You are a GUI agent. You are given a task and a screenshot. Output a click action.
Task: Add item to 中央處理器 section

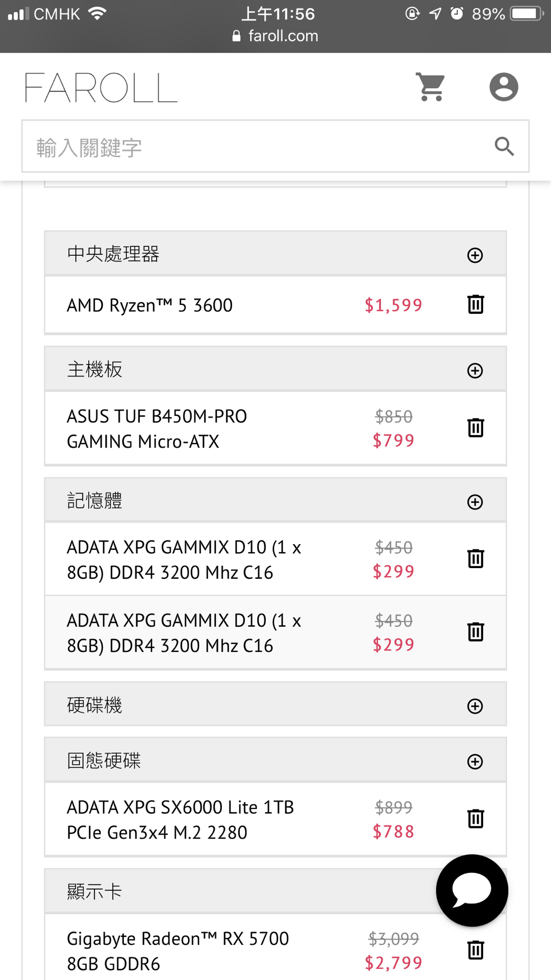click(475, 255)
